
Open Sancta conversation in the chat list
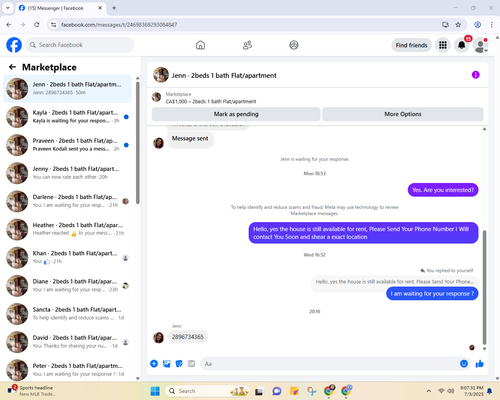(67, 314)
